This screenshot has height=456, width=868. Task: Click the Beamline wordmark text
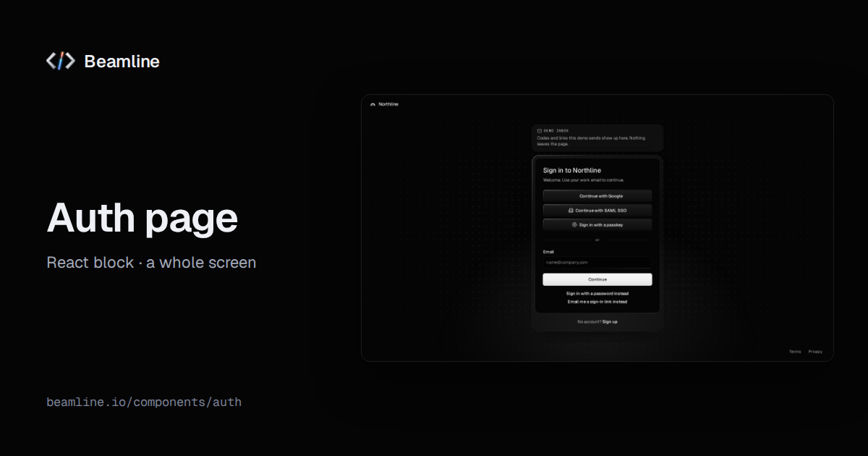pyautogui.click(x=122, y=62)
